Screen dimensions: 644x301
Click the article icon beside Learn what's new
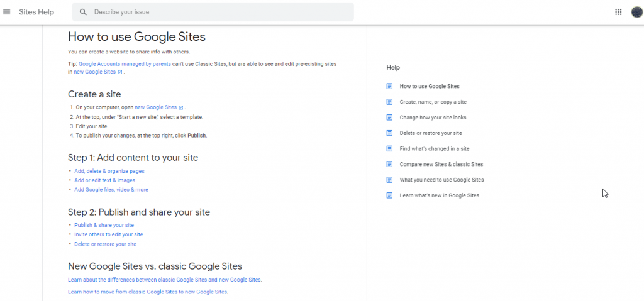tap(389, 195)
